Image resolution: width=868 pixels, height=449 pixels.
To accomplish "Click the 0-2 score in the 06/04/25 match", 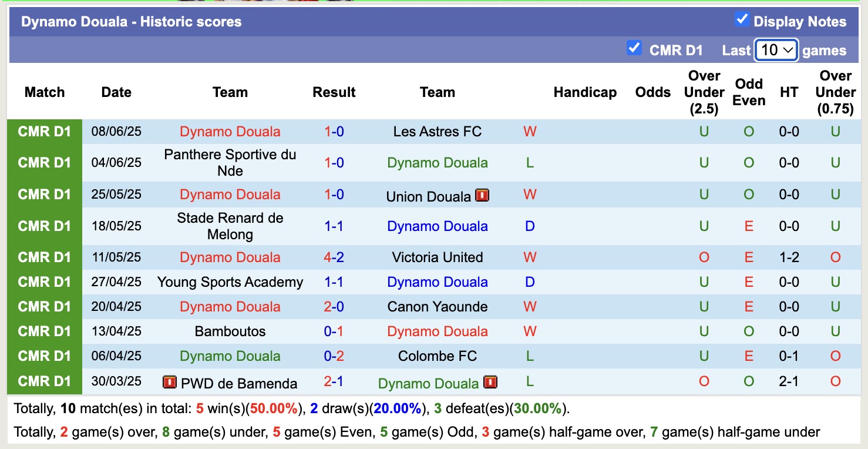I will click(x=334, y=356).
